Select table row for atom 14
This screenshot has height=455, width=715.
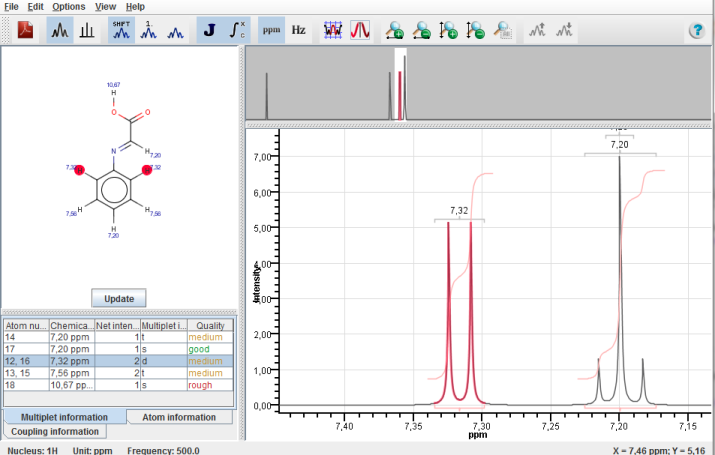click(x=119, y=337)
